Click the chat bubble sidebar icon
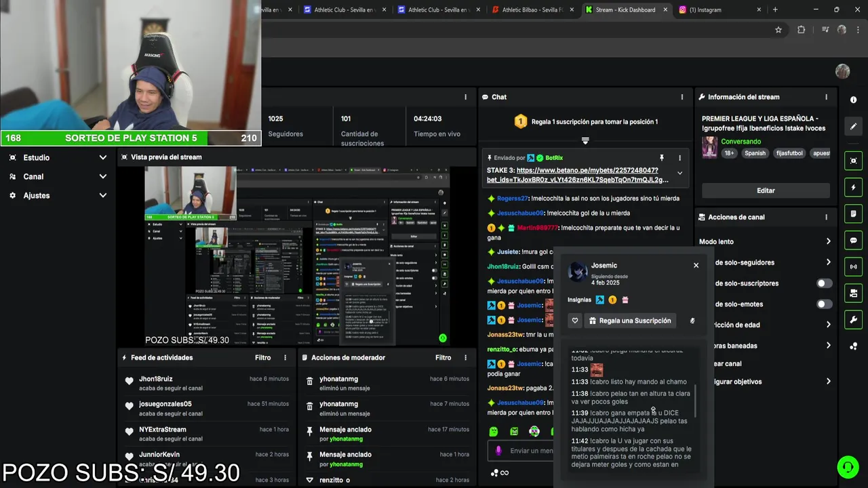Viewport: 868px width, 488px height. (x=853, y=240)
